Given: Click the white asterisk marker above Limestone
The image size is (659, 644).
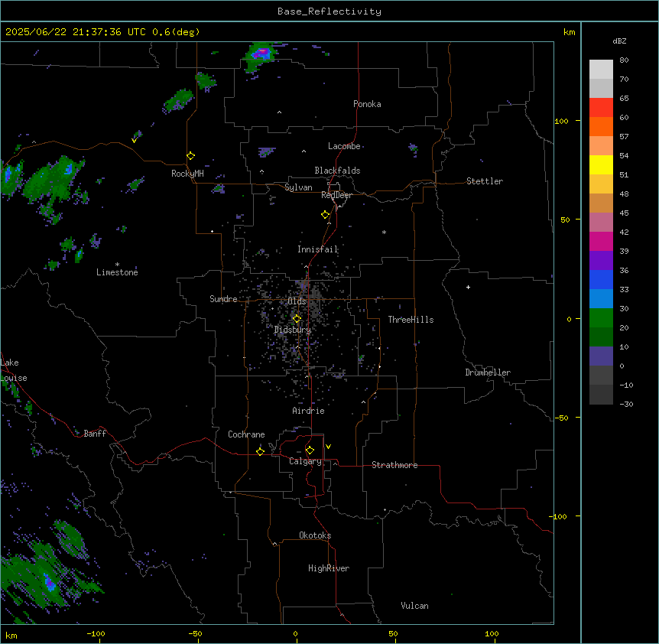Looking at the screenshot, I should tap(117, 265).
